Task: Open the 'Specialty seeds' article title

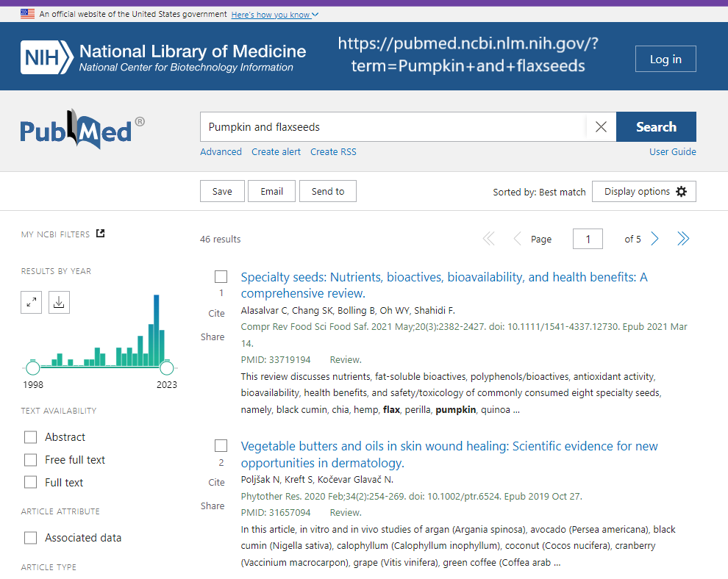Action: 444,285
